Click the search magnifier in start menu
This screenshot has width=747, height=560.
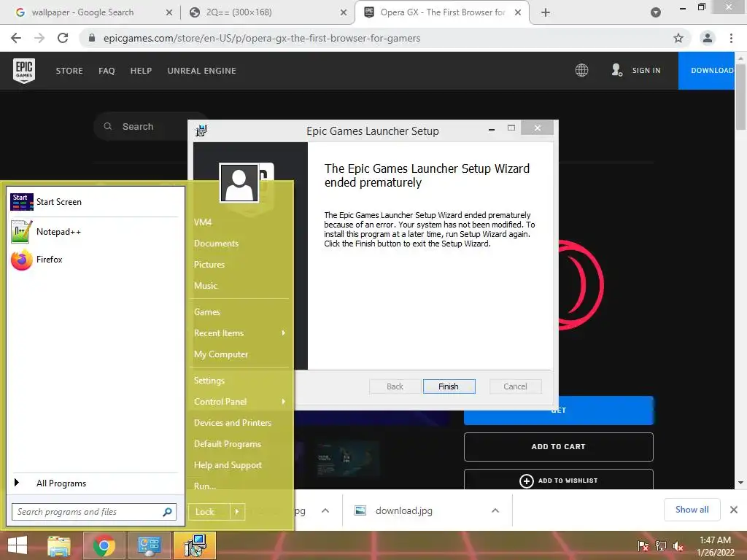tap(167, 512)
